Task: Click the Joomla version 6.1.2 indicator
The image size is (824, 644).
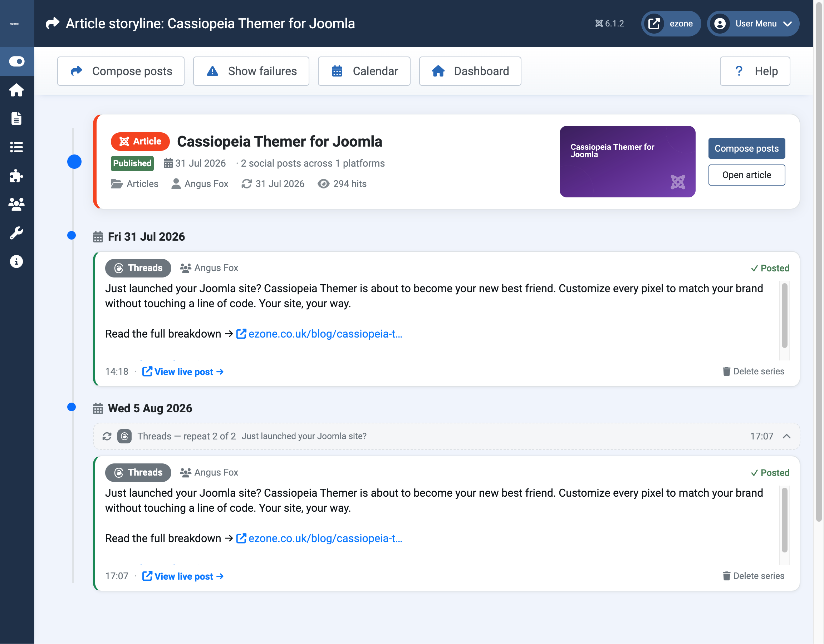Action: (609, 23)
